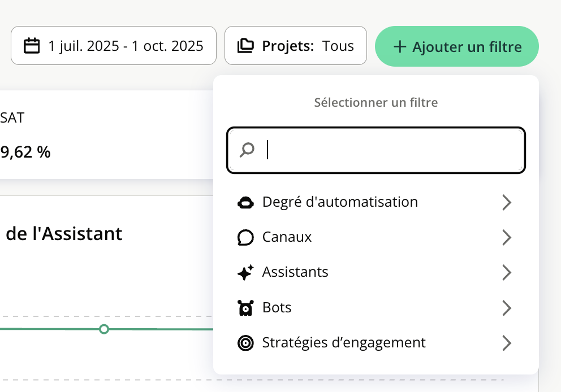Click the green chart data point
561x392 pixels.
click(103, 329)
